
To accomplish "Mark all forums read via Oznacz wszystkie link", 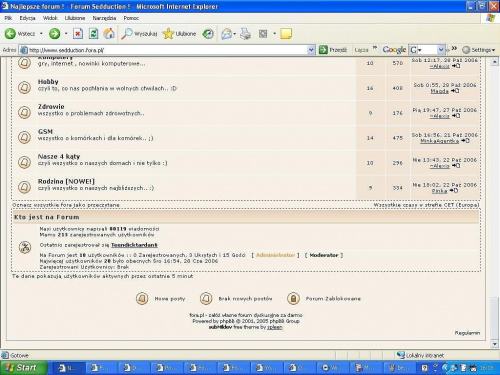I will click(x=66, y=205).
